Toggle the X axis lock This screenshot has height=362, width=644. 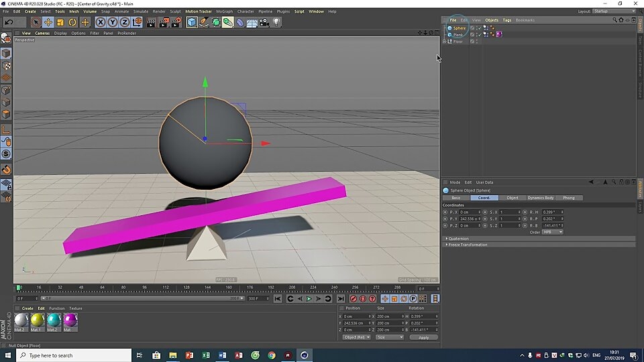point(101,22)
